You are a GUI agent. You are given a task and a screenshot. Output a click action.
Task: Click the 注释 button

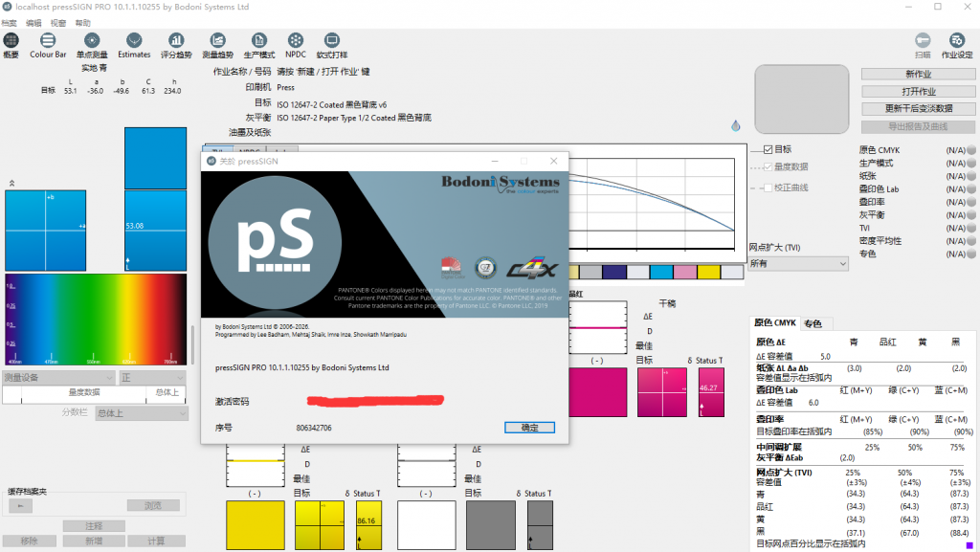click(x=94, y=526)
